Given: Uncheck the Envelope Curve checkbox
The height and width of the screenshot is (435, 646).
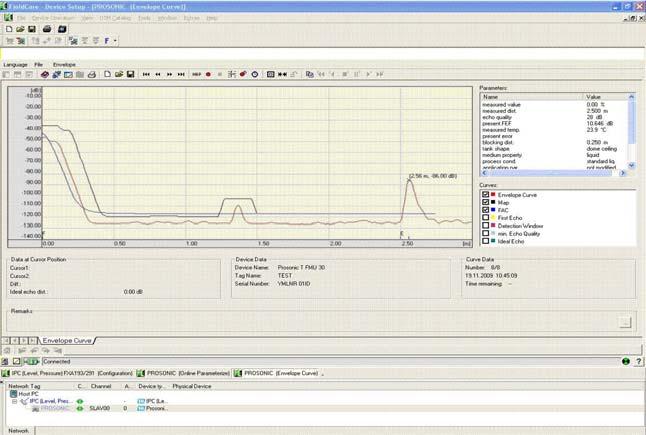Looking at the screenshot, I should pyautogui.click(x=485, y=194).
